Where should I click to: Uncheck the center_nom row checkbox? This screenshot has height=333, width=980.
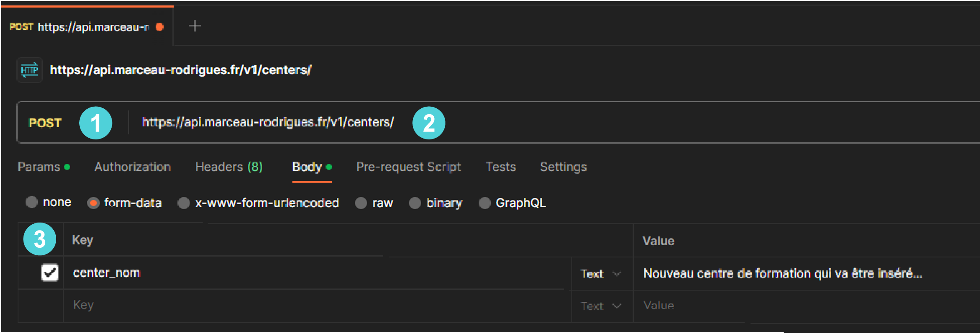click(50, 273)
